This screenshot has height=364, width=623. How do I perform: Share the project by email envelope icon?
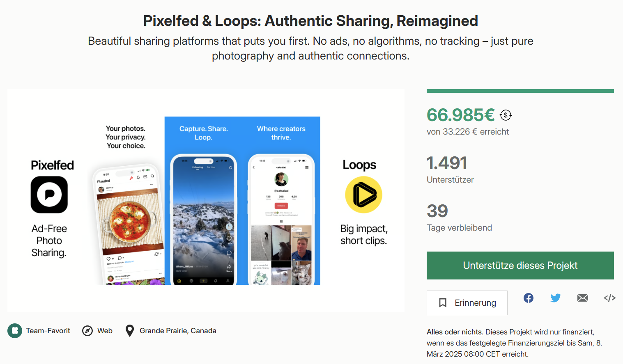(x=583, y=298)
